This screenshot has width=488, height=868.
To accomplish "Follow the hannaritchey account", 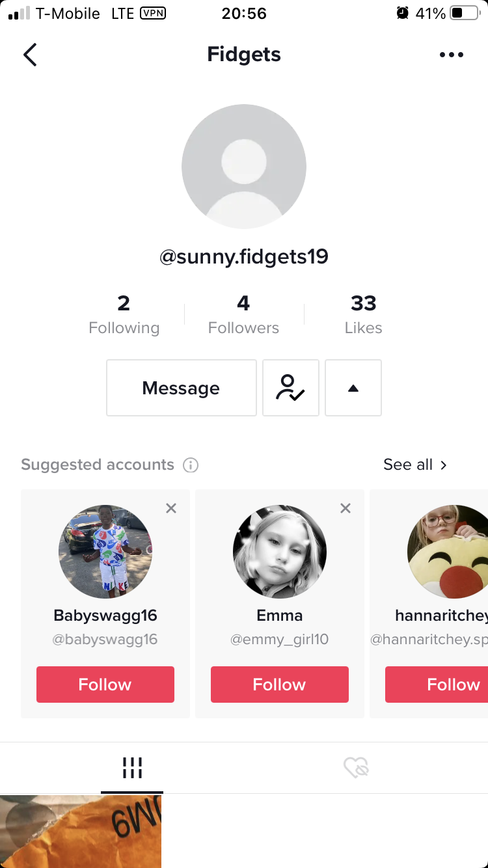I will (x=437, y=685).
